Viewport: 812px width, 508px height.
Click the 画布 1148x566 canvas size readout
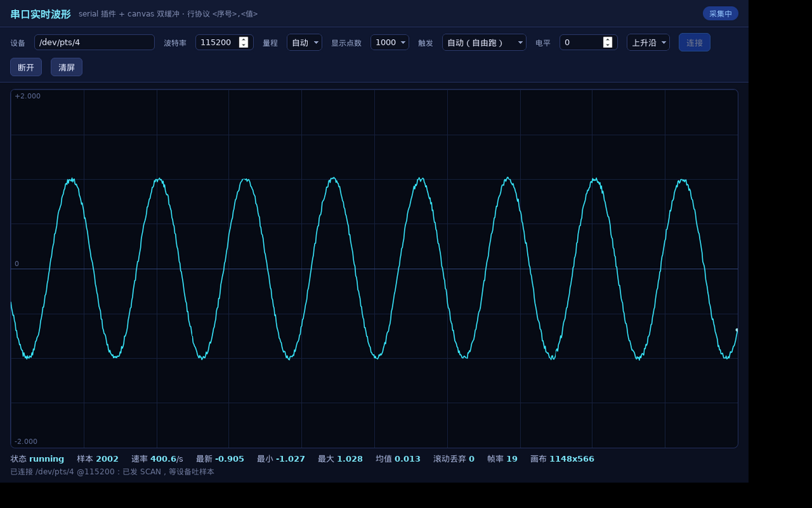point(562,459)
